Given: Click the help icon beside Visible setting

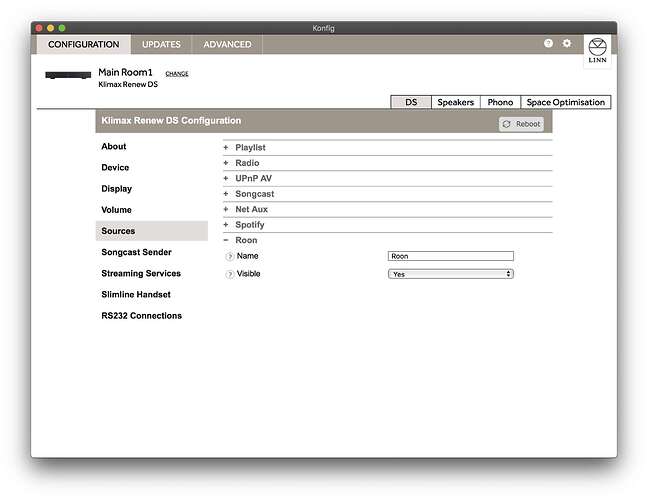Looking at the screenshot, I should [x=229, y=273].
